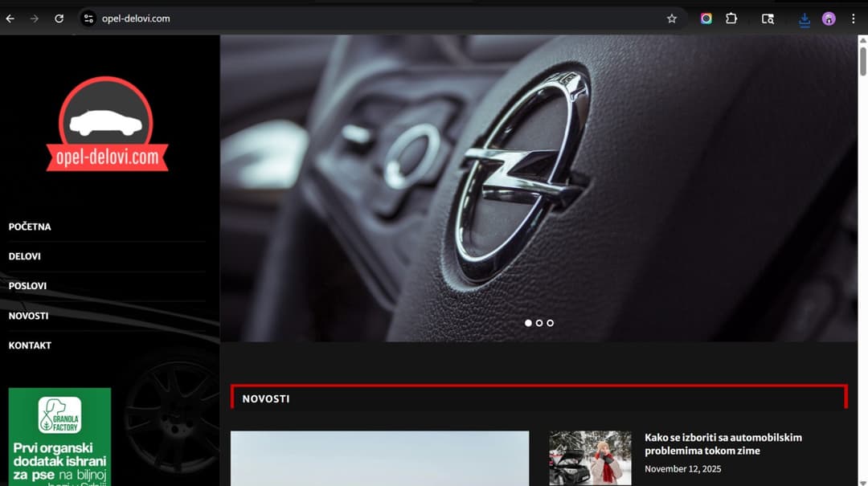Screen dimensions: 868x486
Task: Bookmark this page with the star icon
Action: (671, 18)
